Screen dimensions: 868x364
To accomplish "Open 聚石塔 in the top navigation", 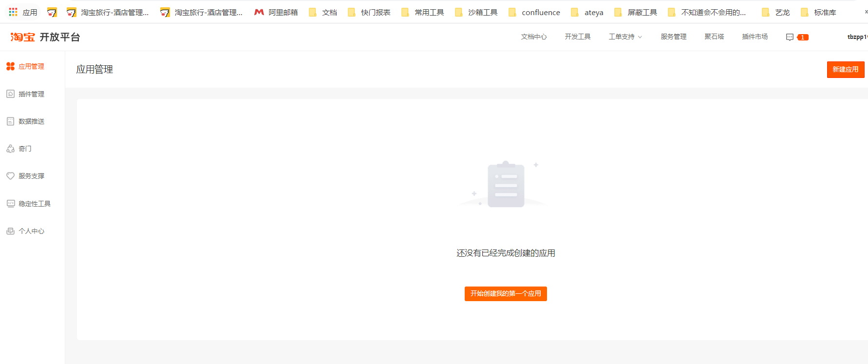I will [x=714, y=37].
